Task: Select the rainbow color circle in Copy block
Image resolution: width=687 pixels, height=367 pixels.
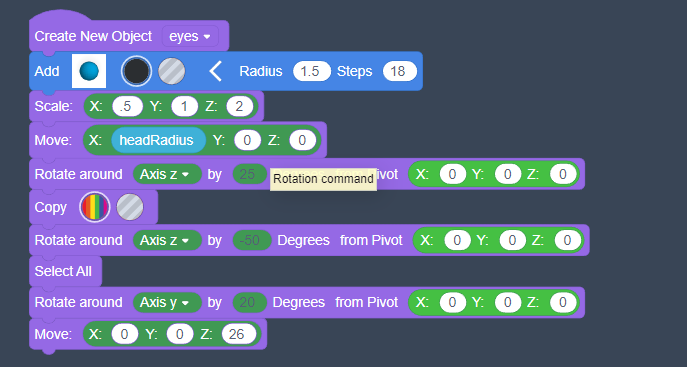Action: click(x=95, y=207)
